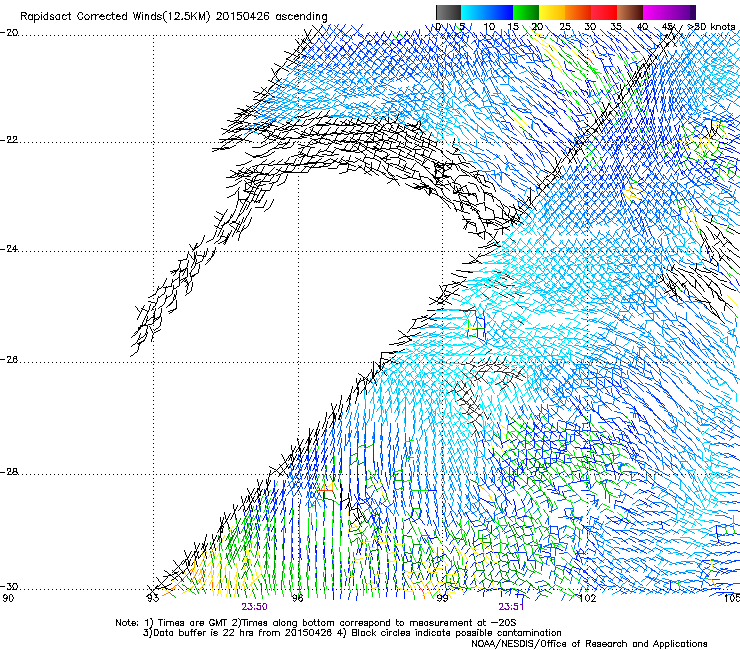Click the '99' longitude axis label
The height and width of the screenshot is (650, 740).
click(442, 598)
